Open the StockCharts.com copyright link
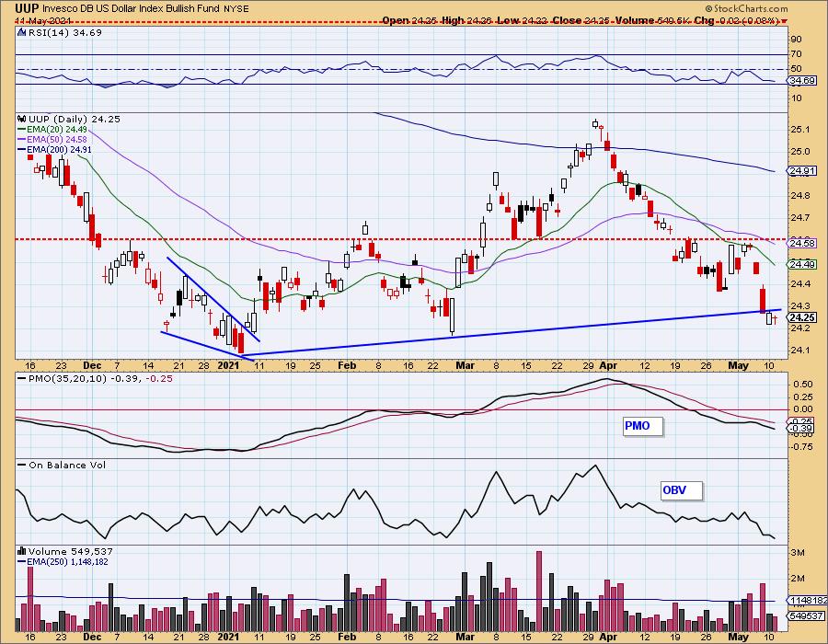Viewport: 828px width, 644px height. click(x=746, y=8)
